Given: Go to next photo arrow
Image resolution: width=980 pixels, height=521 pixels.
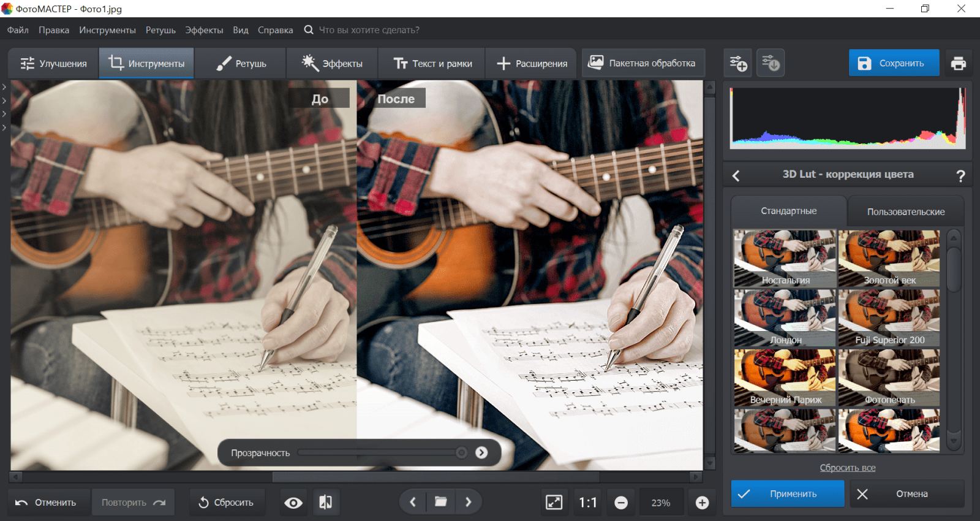Looking at the screenshot, I should (469, 502).
